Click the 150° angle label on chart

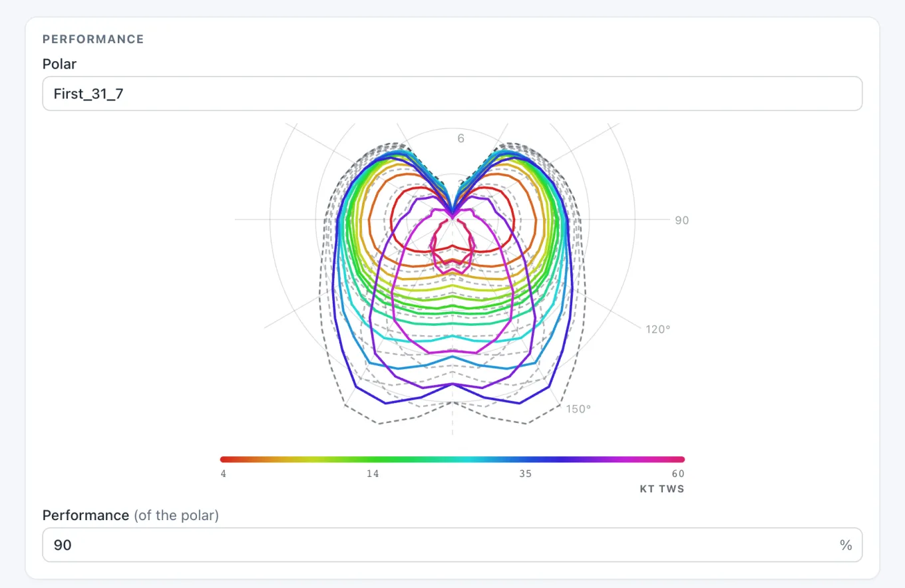point(579,408)
